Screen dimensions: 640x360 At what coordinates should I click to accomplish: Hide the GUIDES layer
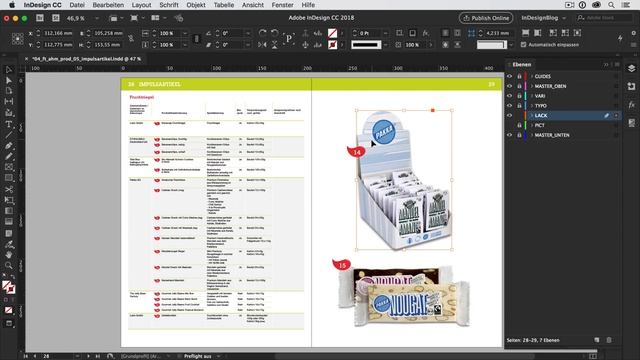pyautogui.click(x=509, y=76)
